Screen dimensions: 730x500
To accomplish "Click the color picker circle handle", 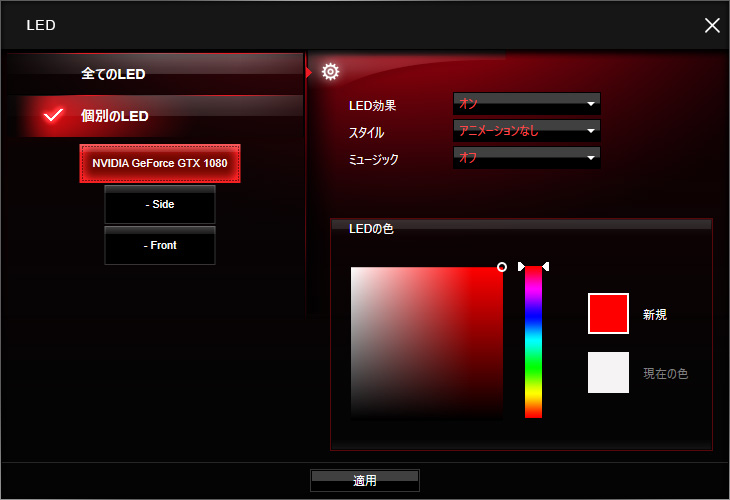I will point(501,267).
